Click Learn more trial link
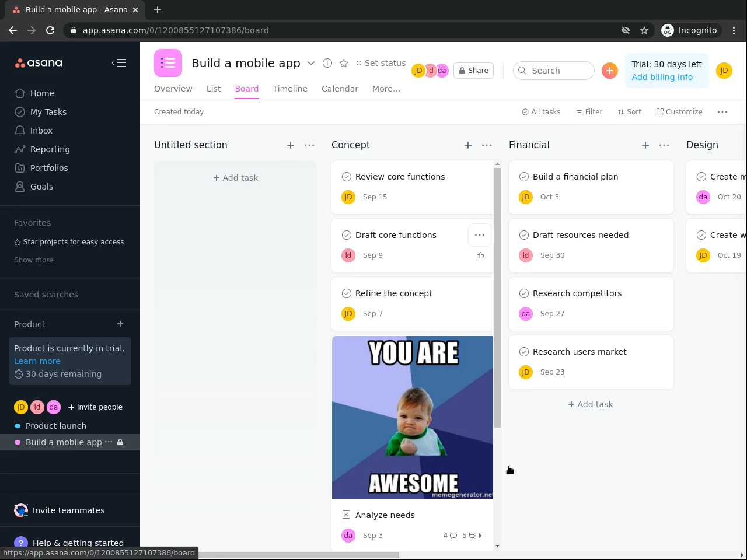Screen dimensions: 747x560 (x=37, y=361)
